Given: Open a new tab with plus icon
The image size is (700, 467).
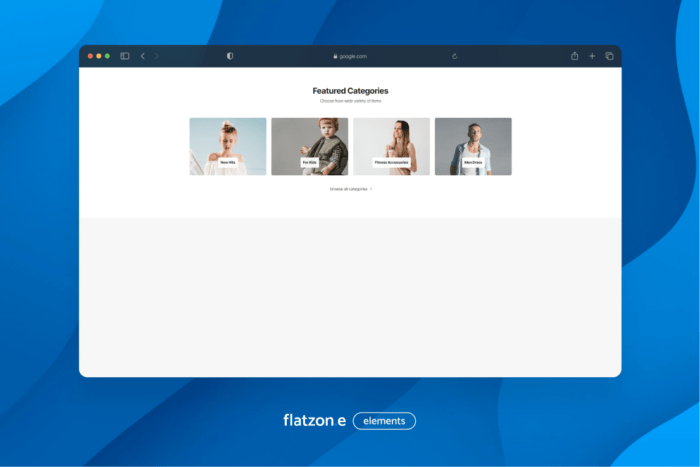Looking at the screenshot, I should tap(592, 56).
